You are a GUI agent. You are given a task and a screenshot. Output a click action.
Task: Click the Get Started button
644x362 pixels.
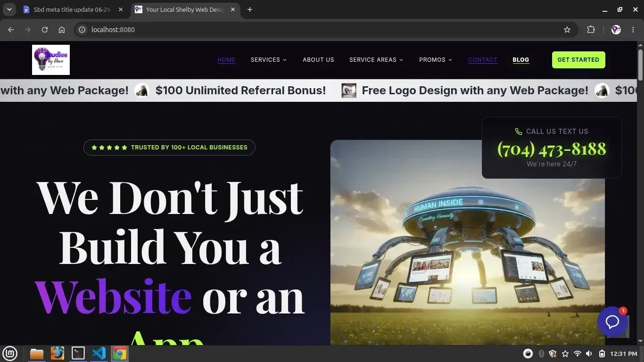pos(578,60)
